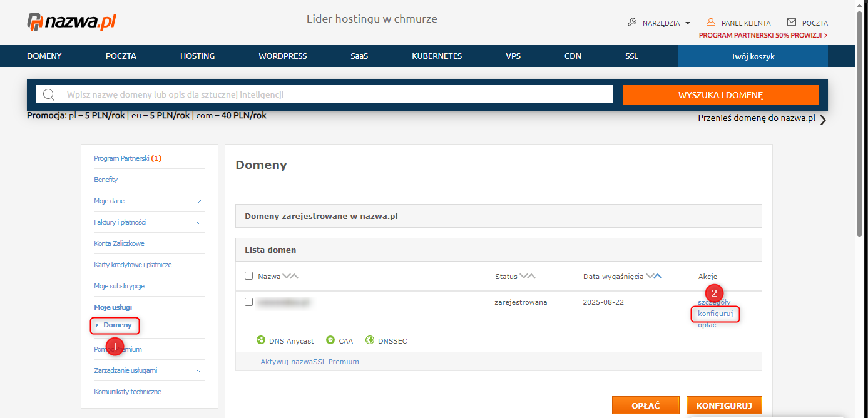Open Moje subskrypcje sidebar item
The width and height of the screenshot is (868, 418).
(x=119, y=286)
